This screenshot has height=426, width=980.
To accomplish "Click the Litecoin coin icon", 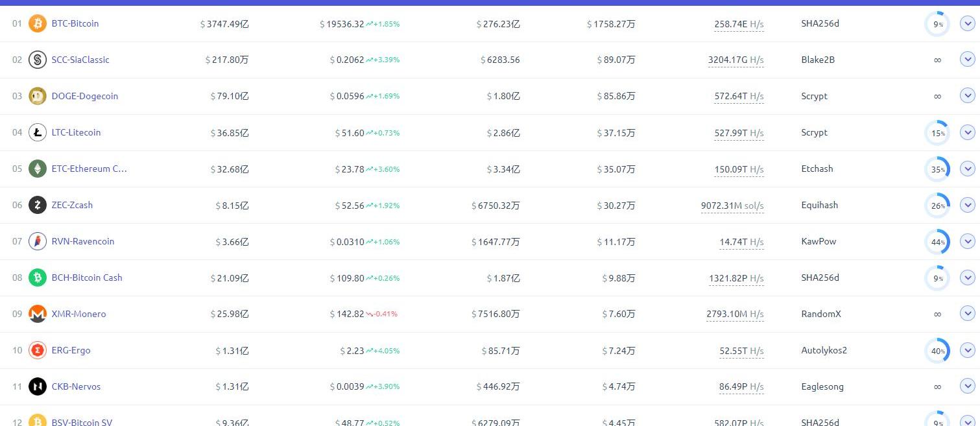I will (38, 133).
